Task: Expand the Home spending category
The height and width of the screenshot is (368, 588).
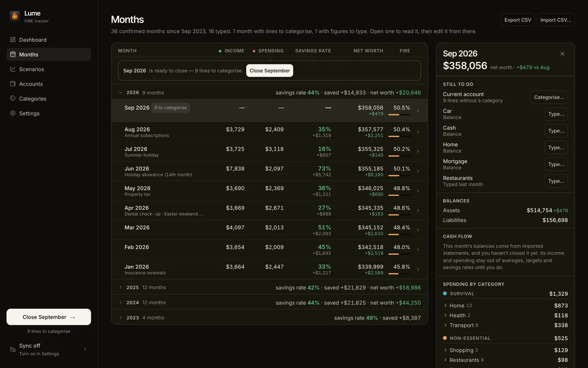Action: pyautogui.click(x=505, y=305)
